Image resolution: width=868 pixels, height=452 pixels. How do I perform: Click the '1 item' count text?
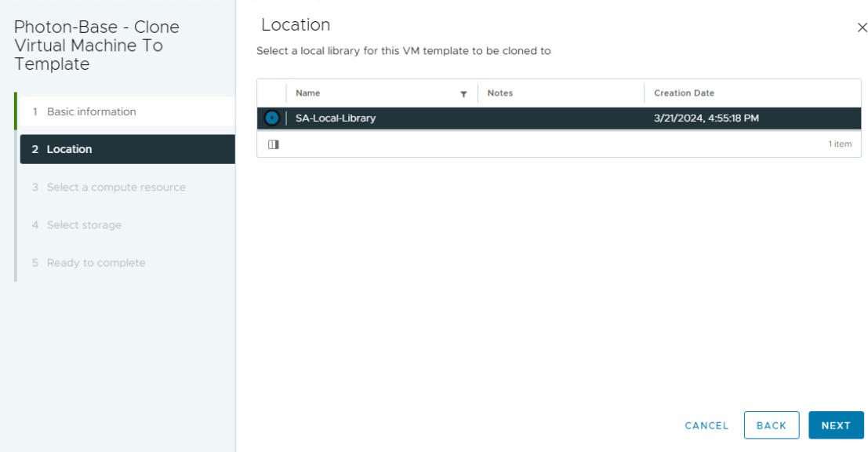pyautogui.click(x=840, y=144)
